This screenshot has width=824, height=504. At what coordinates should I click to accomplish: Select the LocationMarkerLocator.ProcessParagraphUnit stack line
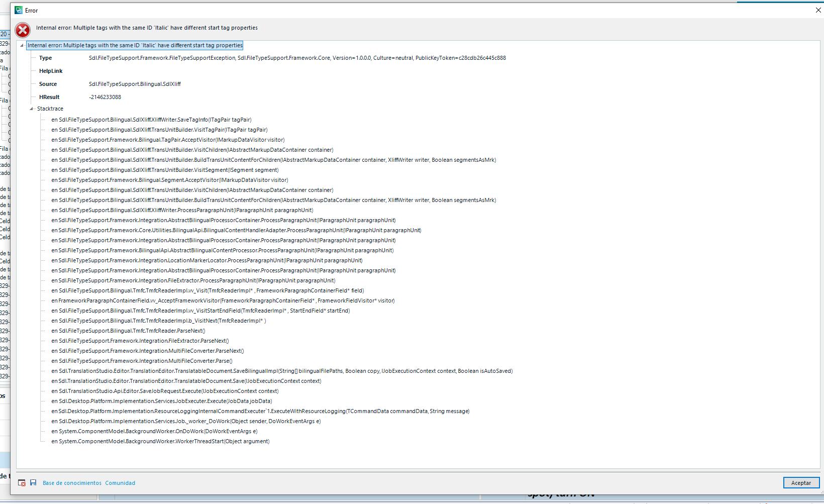(x=207, y=260)
